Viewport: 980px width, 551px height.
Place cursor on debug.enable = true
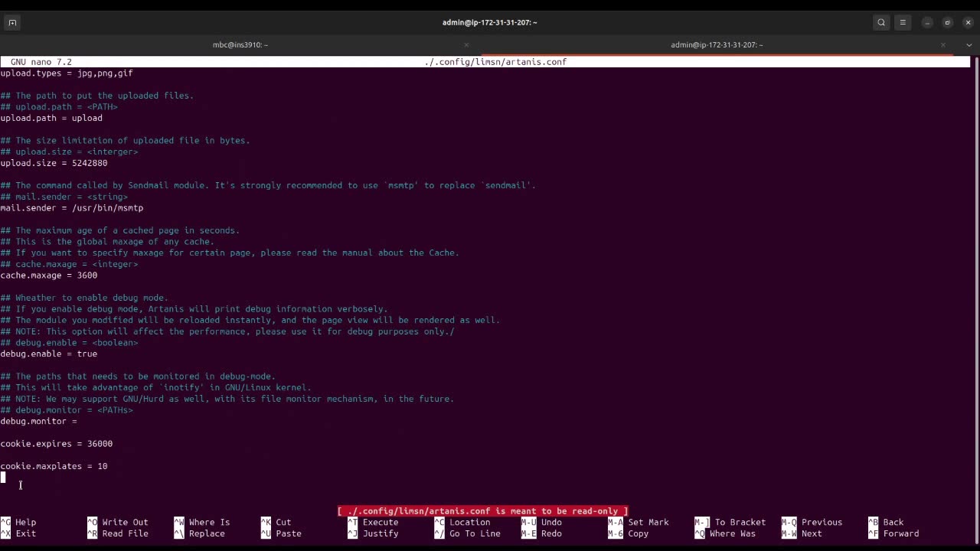click(49, 354)
